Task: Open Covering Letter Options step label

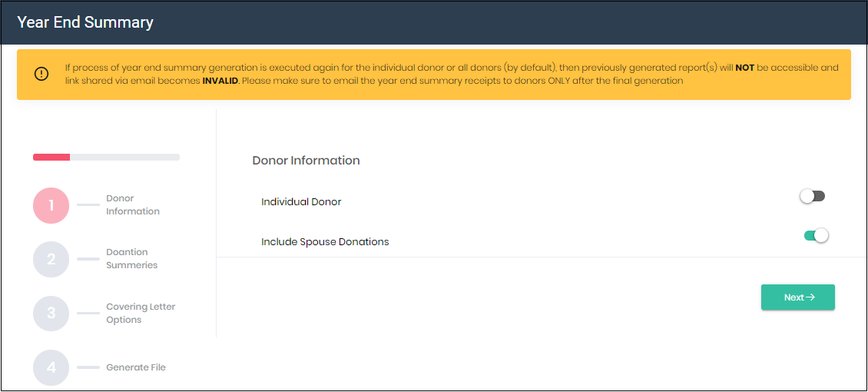Action: point(141,314)
